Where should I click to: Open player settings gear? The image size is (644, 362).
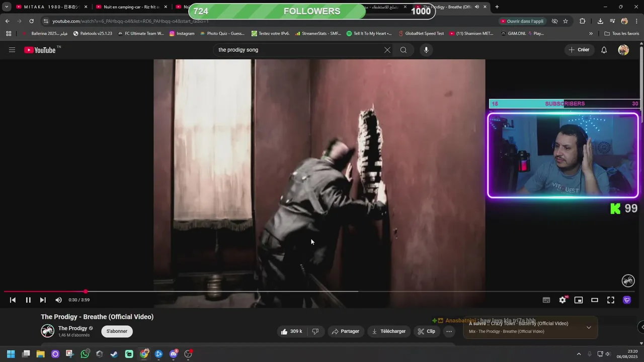coord(562,300)
